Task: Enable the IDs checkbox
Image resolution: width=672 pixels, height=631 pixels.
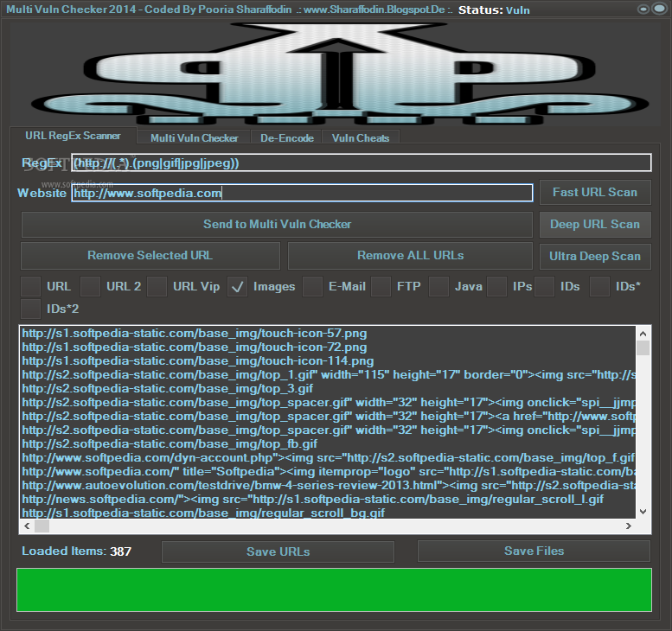Action: (544, 287)
